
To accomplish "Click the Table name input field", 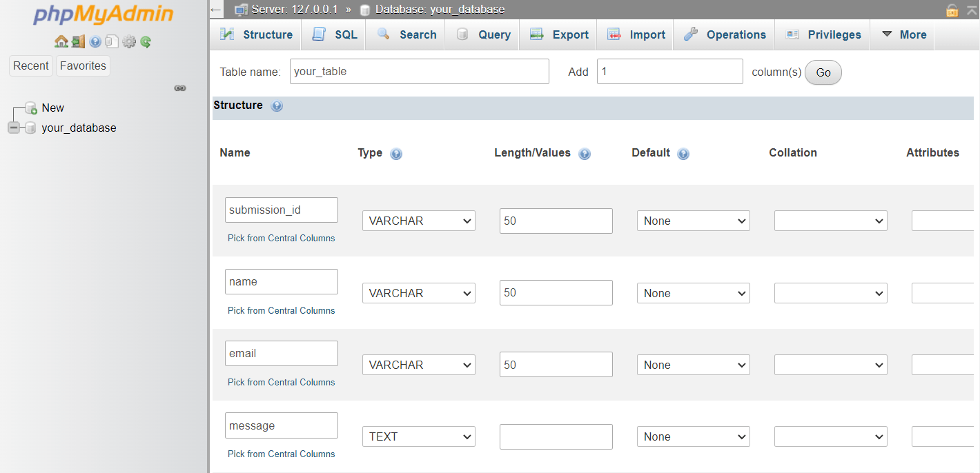I will [x=419, y=72].
